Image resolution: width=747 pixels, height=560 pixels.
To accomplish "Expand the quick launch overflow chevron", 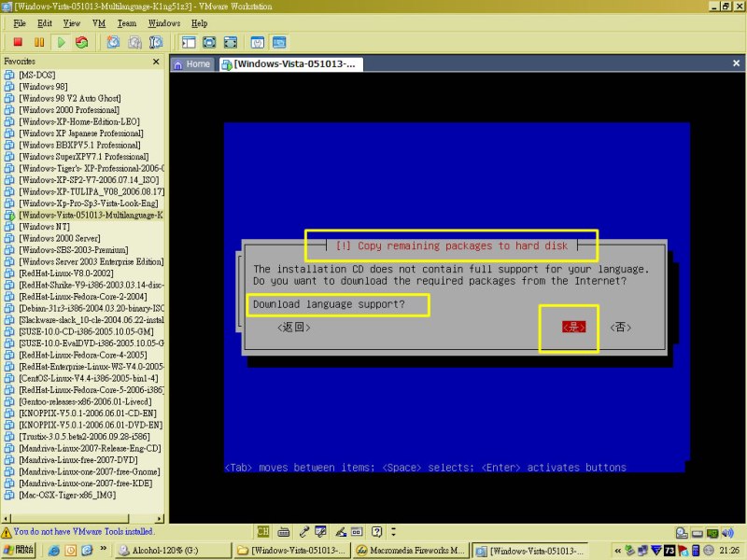I will (104, 549).
